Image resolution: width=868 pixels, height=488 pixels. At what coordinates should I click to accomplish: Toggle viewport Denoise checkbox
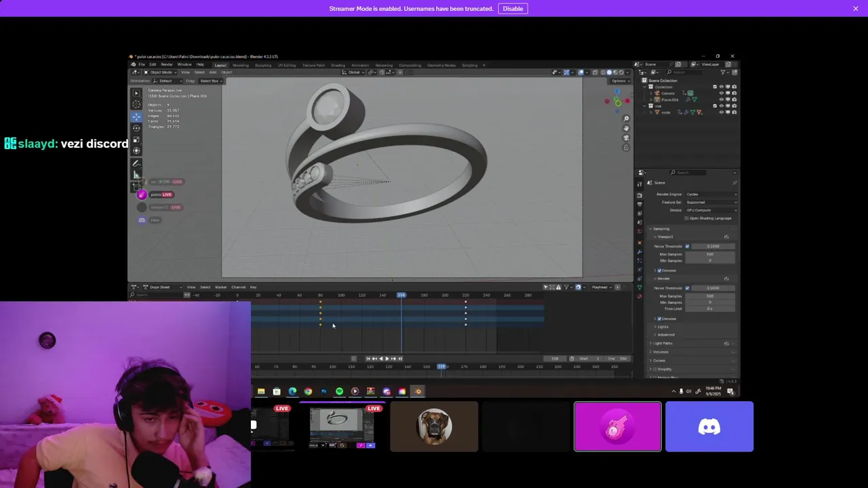659,270
